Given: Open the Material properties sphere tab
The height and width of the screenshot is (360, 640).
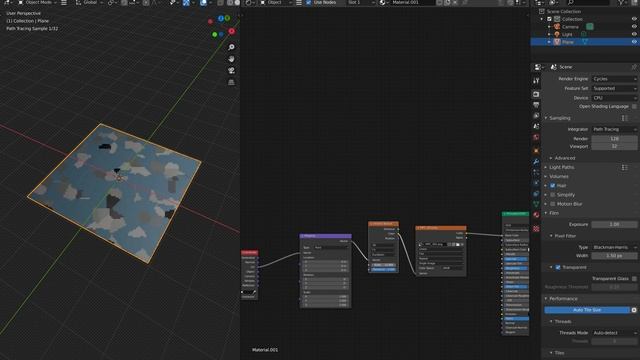Looking at the screenshot, I should click(x=536, y=215).
